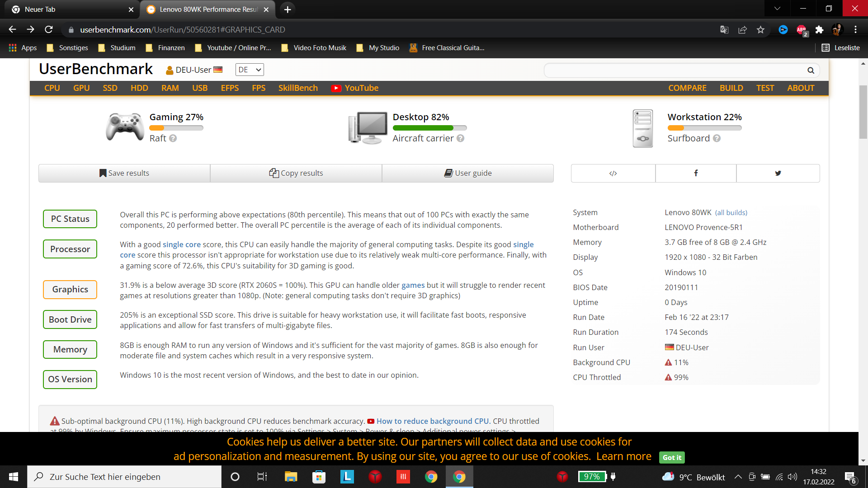Image resolution: width=868 pixels, height=488 pixels.
Task: Click the UserBenchmark search input field
Action: coord(674,70)
